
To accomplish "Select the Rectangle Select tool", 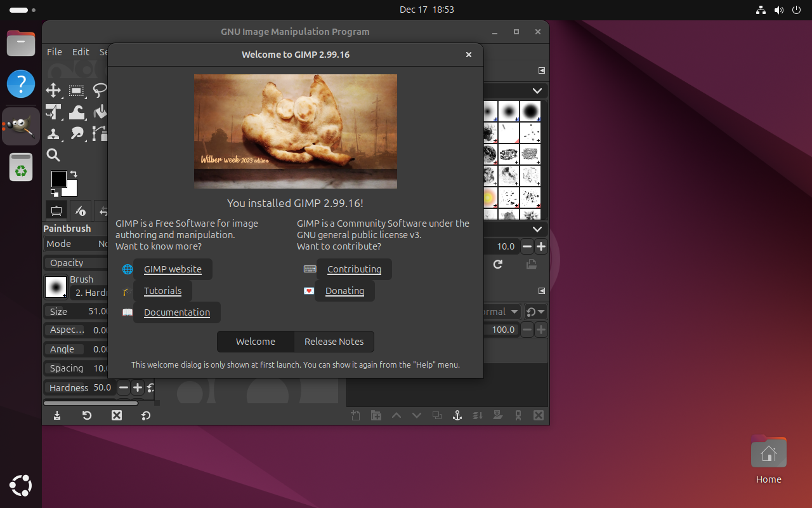I will click(76, 91).
